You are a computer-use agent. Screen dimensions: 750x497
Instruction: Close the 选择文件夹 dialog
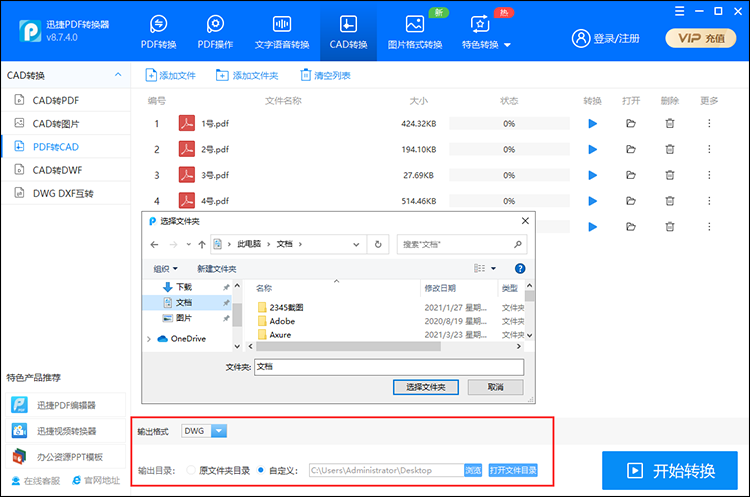[x=525, y=221]
